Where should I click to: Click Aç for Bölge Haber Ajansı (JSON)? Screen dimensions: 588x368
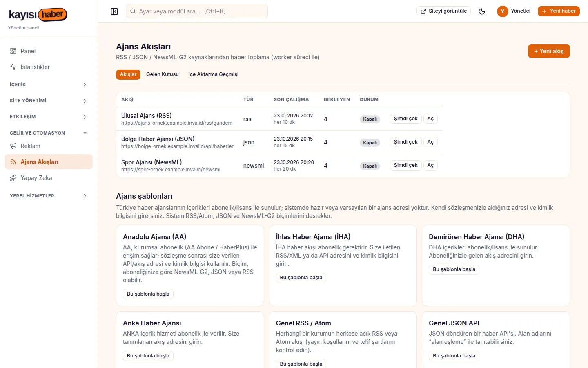click(430, 142)
